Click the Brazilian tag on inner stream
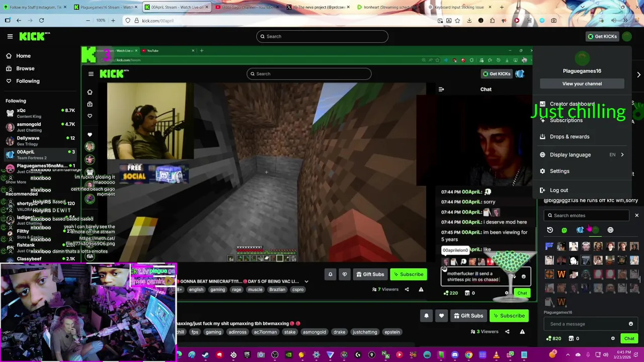 pos(277,290)
